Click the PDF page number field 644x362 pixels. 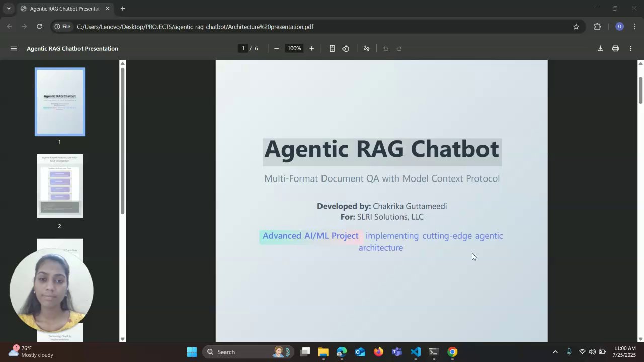coord(243,49)
